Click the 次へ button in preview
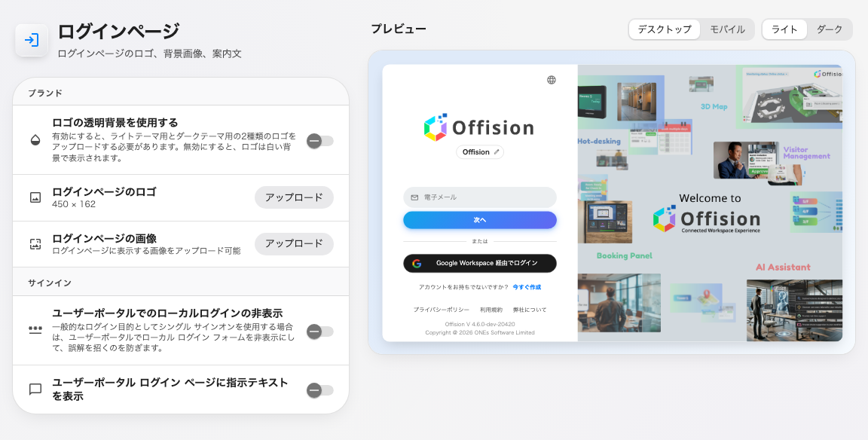The image size is (868, 440). tap(480, 220)
